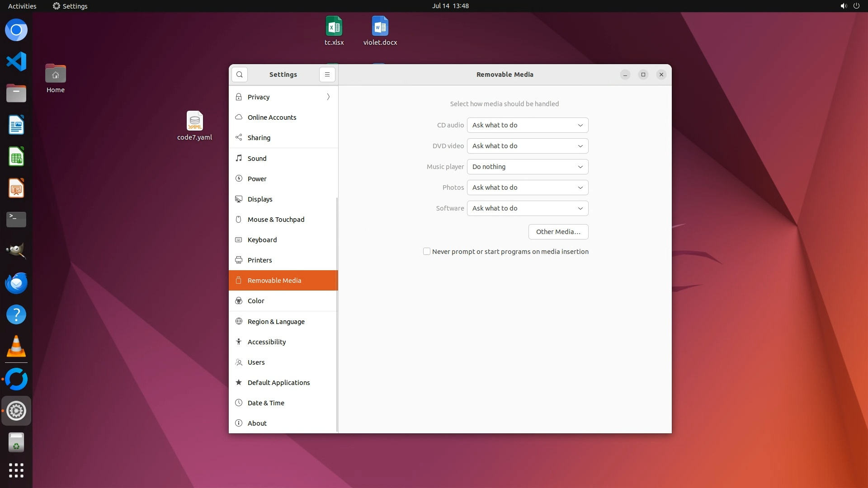Open Thunderbird mail from dock
Image resolution: width=868 pixels, height=488 pixels.
pos(16,283)
